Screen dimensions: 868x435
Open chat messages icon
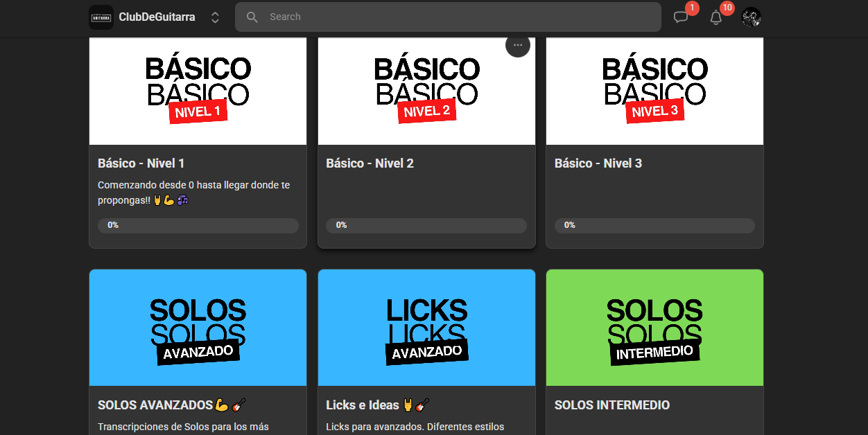tap(681, 17)
